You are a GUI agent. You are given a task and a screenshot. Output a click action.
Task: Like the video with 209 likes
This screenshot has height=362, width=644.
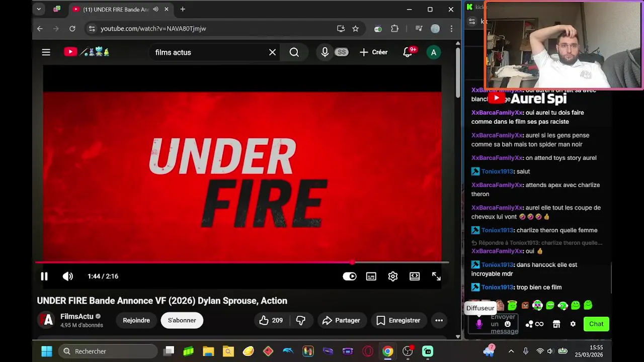tap(271, 320)
